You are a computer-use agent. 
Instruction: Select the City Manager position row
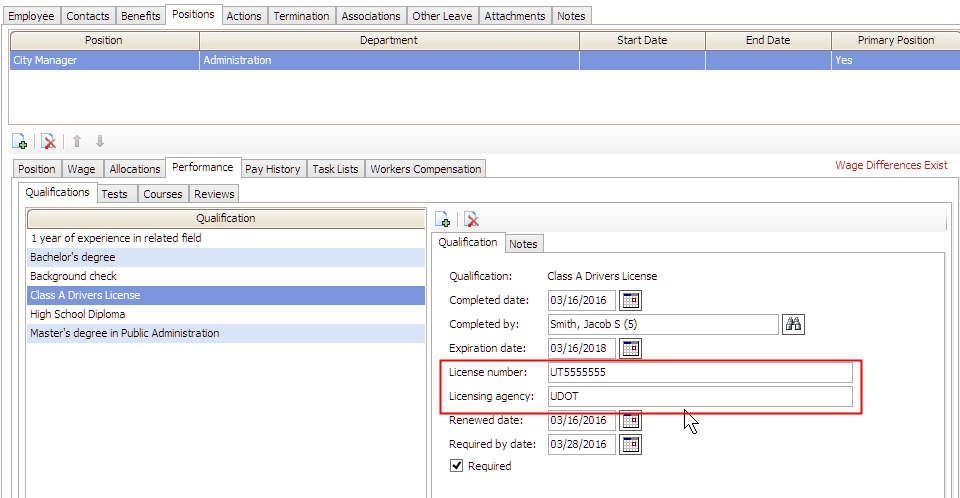105,60
